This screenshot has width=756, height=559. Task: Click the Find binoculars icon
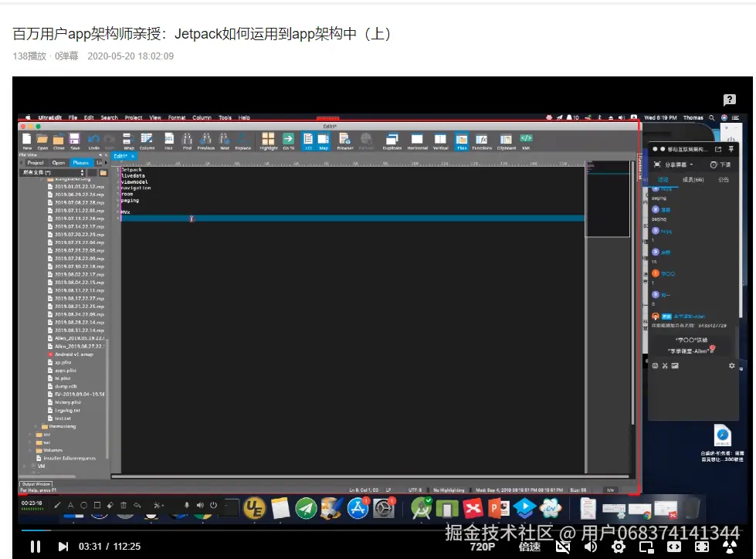(x=187, y=141)
